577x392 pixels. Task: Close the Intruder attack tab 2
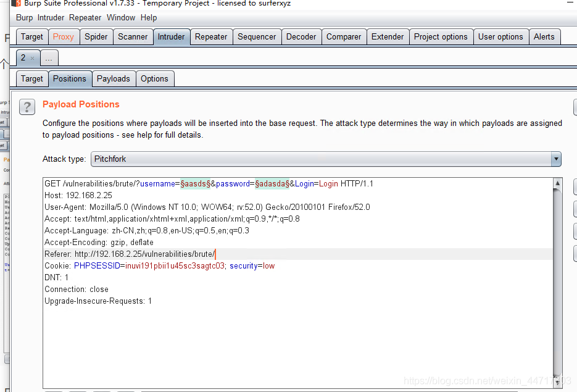coord(32,58)
